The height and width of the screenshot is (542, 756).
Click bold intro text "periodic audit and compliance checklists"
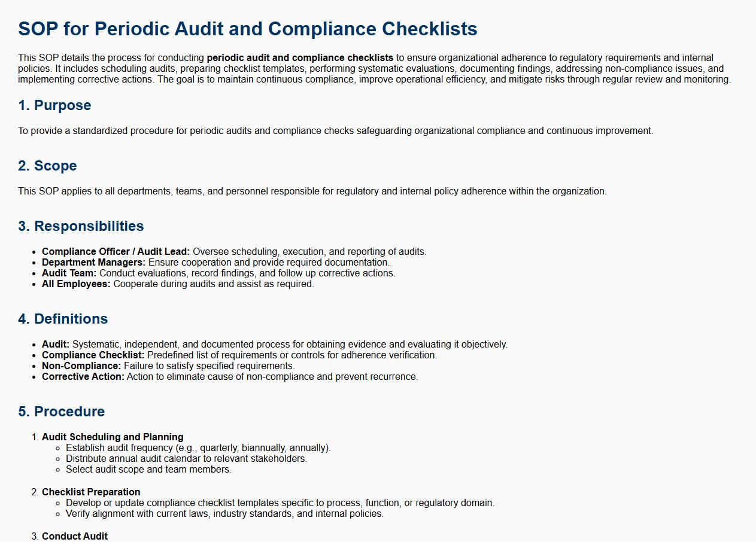tap(300, 58)
